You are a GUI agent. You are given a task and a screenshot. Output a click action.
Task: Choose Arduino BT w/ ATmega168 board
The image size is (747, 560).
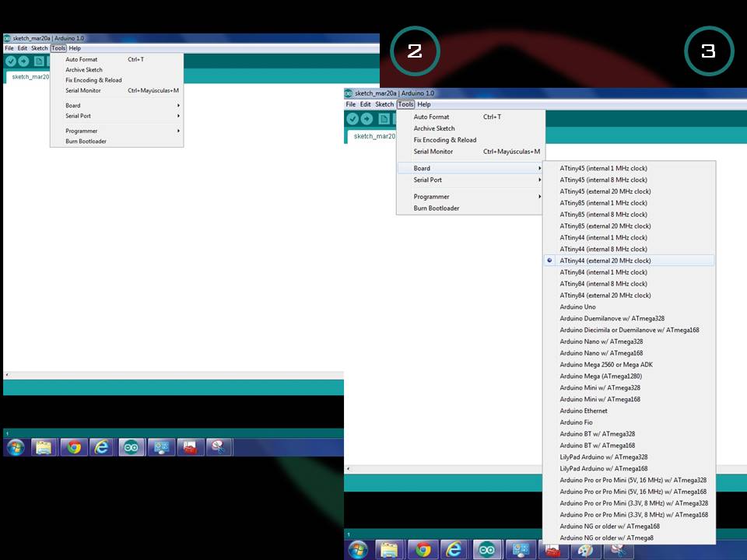629,445
